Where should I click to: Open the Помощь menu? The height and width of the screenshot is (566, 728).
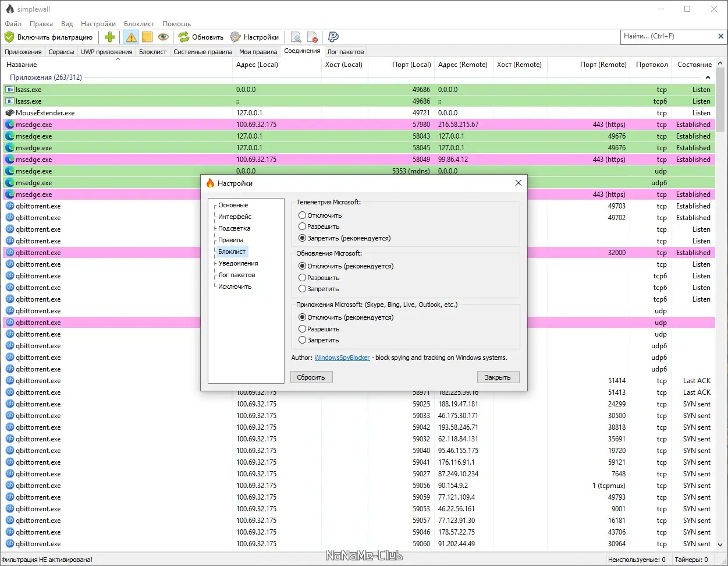176,24
